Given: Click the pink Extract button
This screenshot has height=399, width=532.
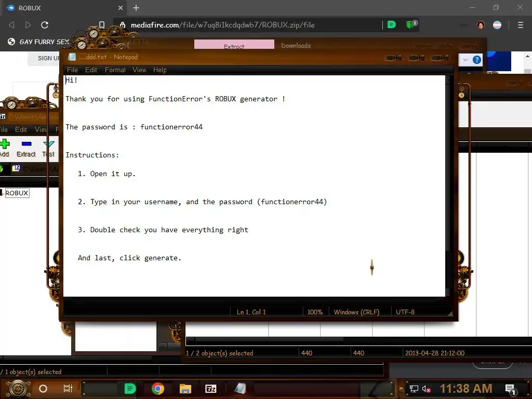Looking at the screenshot, I should click(234, 45).
